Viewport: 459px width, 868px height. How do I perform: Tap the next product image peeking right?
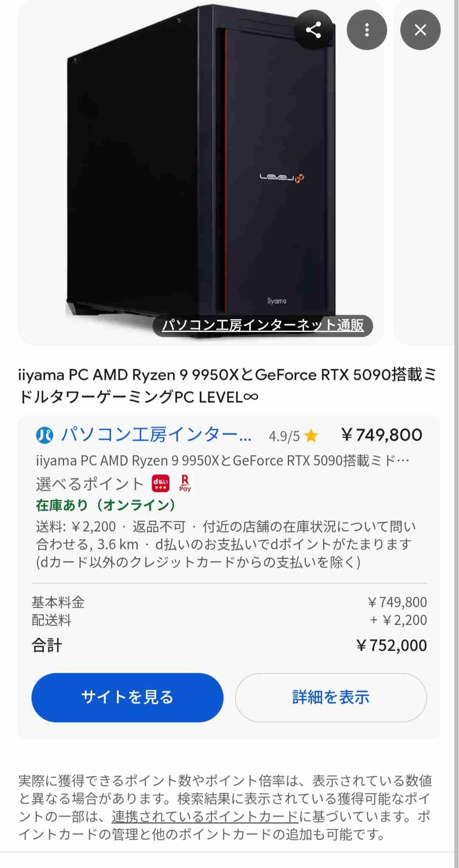(x=426, y=172)
